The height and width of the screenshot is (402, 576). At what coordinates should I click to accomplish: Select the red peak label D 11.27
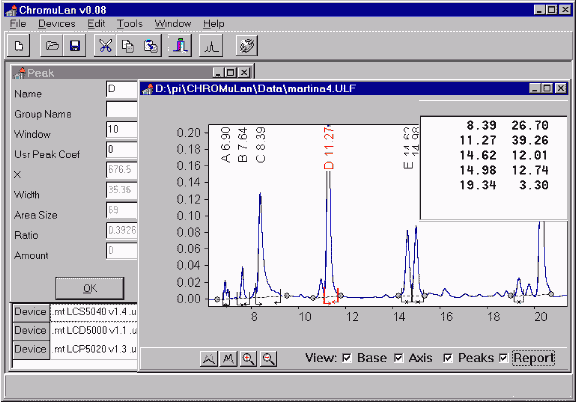pos(329,148)
